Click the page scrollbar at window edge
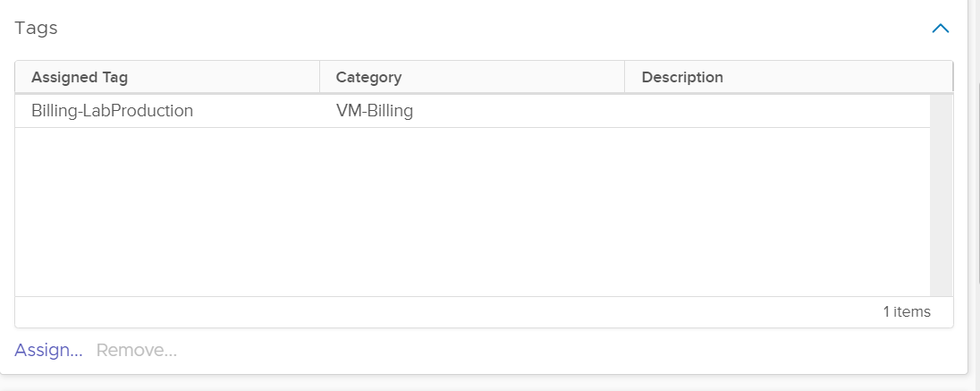Screen dimensions: 980x391 [975, 179]
